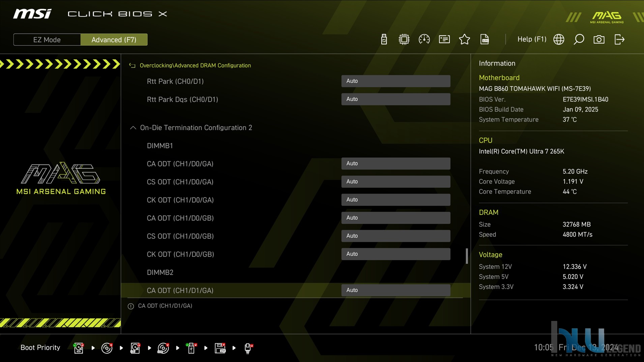This screenshot has height=362, width=644.
Task: Open CS ODT (CH1/D0/GA) value dropdown
Action: pos(396,182)
